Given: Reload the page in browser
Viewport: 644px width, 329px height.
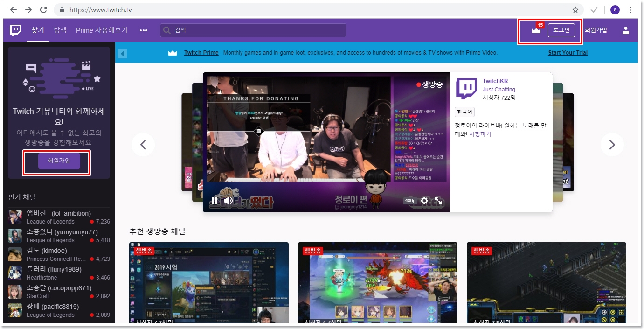Looking at the screenshot, I should click(43, 10).
